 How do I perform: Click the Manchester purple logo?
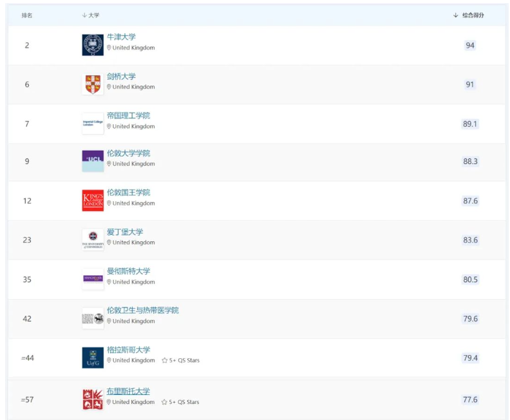(x=93, y=279)
